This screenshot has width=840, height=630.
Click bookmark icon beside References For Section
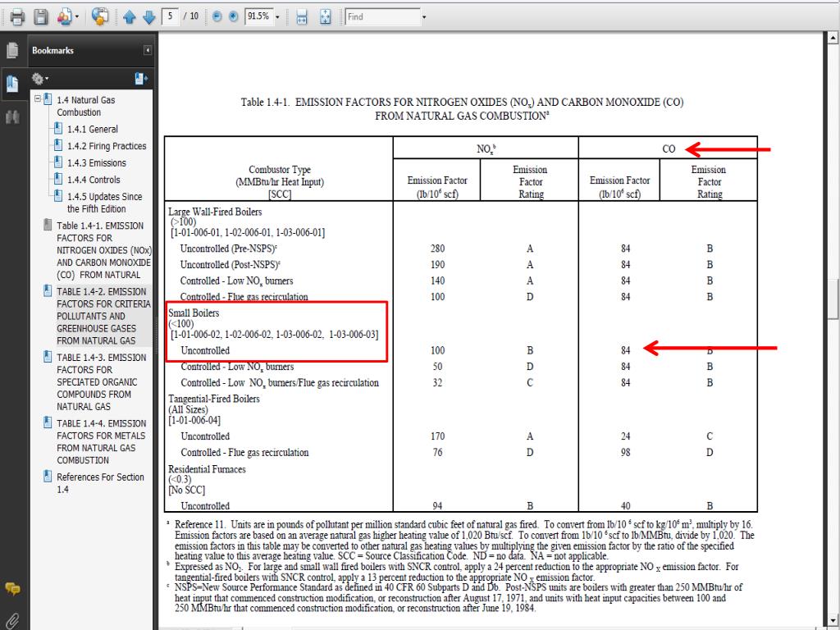[x=48, y=477]
